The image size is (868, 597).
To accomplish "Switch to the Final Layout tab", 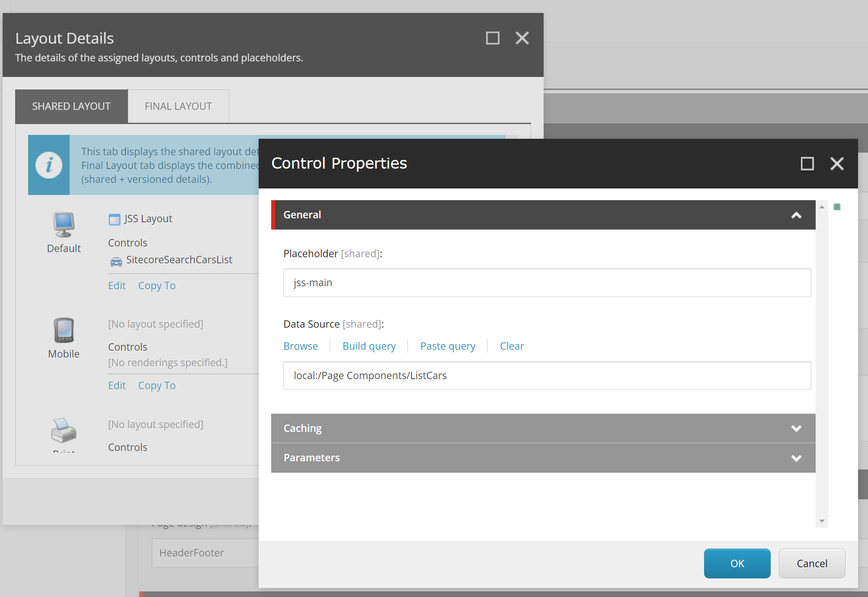I will pyautogui.click(x=178, y=106).
